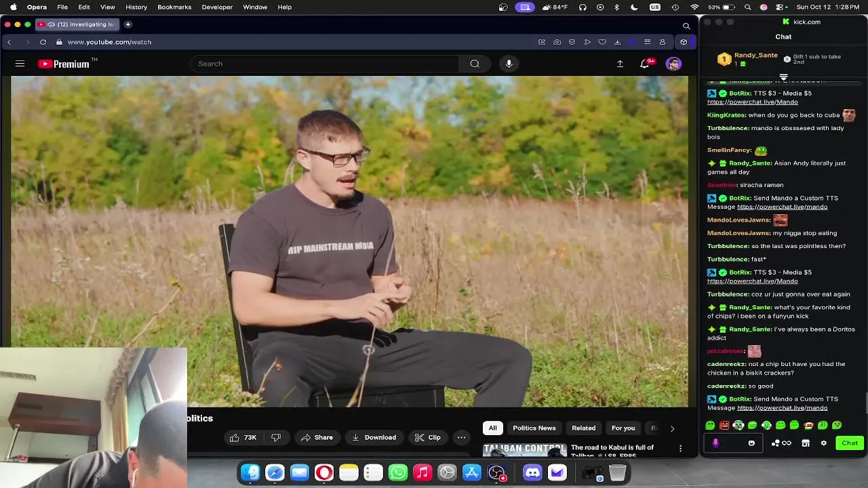Click the Wi-Fi icon in menu bar
The image size is (868, 488).
[x=694, y=7]
